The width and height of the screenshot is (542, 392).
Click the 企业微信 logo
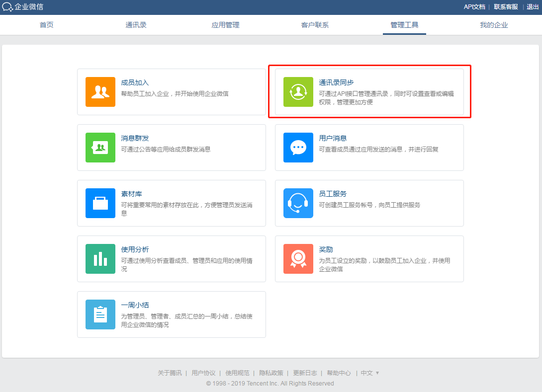click(x=23, y=7)
